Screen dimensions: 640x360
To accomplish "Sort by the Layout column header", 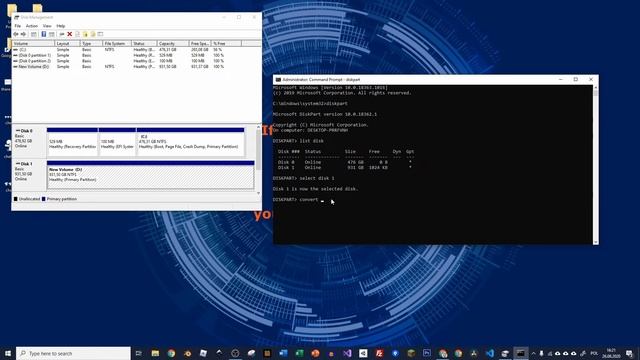I will click(x=67, y=43).
